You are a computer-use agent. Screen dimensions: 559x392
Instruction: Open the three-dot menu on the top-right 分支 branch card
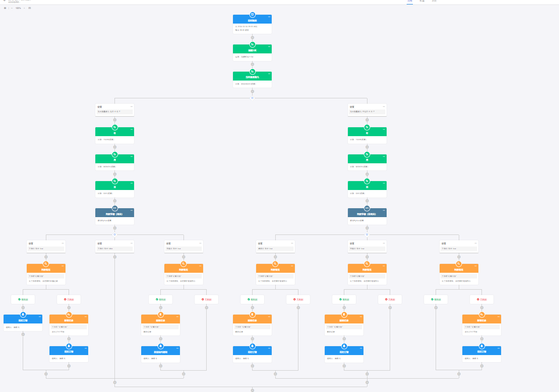click(384, 107)
